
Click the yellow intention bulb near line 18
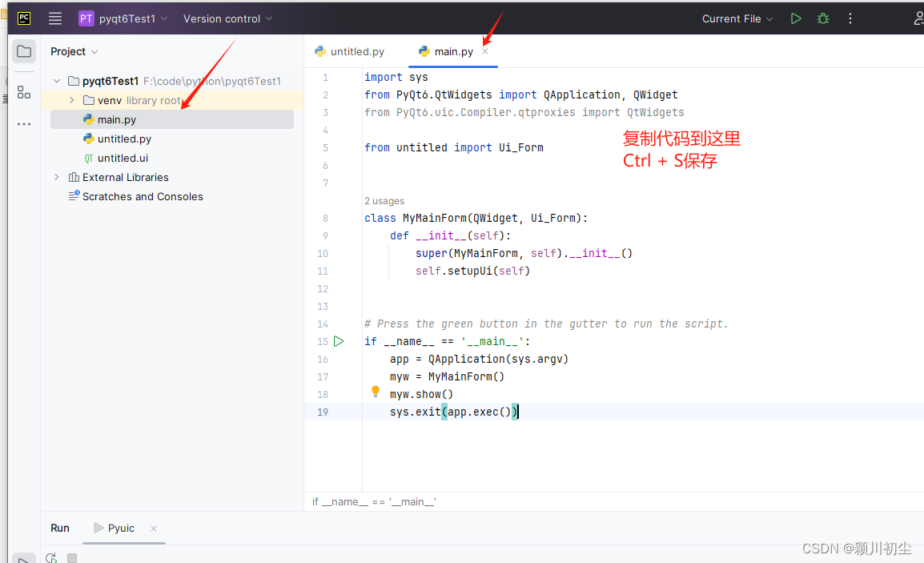pos(375,391)
